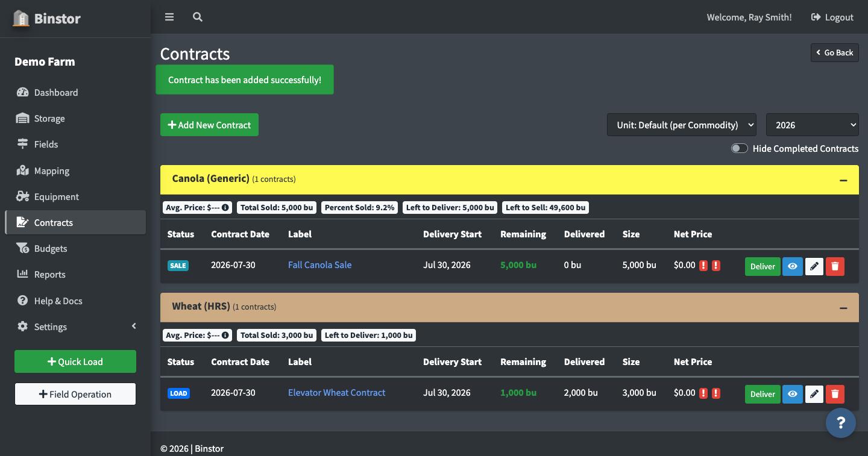Screen dimensions: 868x456
Task: Open Mapping in sidebar
Action: click(75, 170)
